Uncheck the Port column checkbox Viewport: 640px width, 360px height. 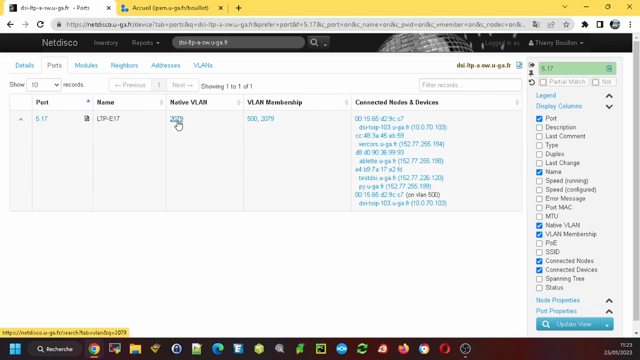pos(539,119)
